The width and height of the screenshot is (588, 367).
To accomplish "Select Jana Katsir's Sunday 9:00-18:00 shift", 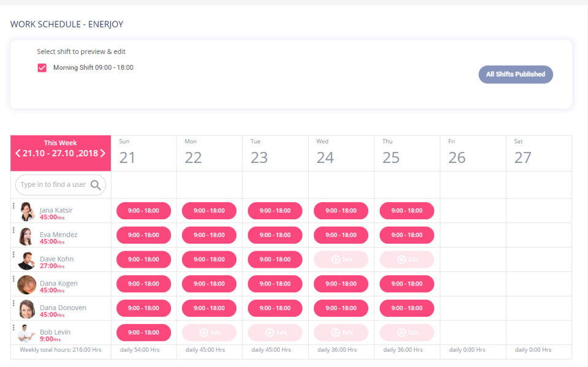I will tap(143, 210).
